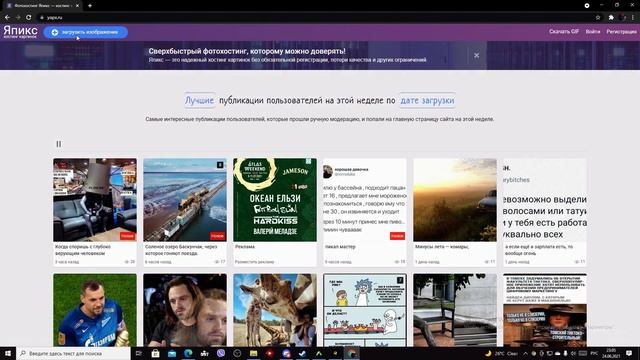Open the two long-haired men thumbnail
Screen dimensions: 640x360
click(185, 310)
